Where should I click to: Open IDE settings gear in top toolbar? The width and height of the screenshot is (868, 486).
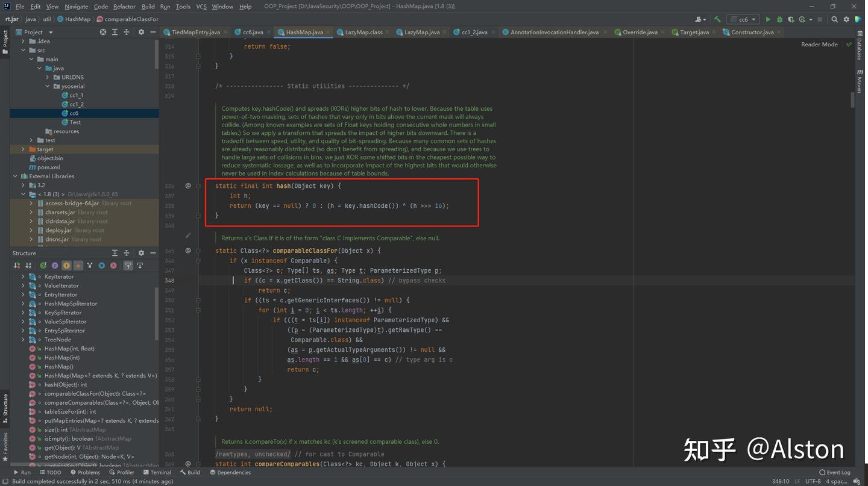(846, 19)
